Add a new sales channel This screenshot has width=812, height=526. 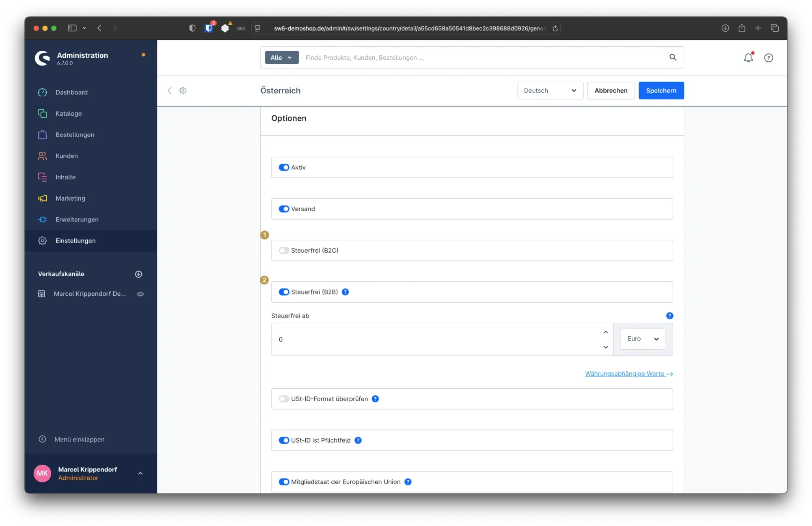point(138,274)
